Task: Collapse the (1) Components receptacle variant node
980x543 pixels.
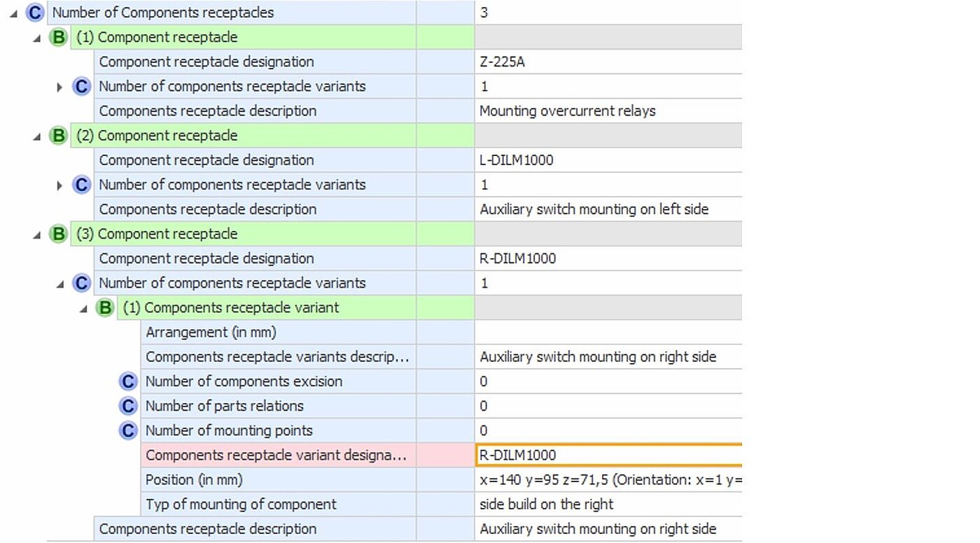Action: [84, 309]
